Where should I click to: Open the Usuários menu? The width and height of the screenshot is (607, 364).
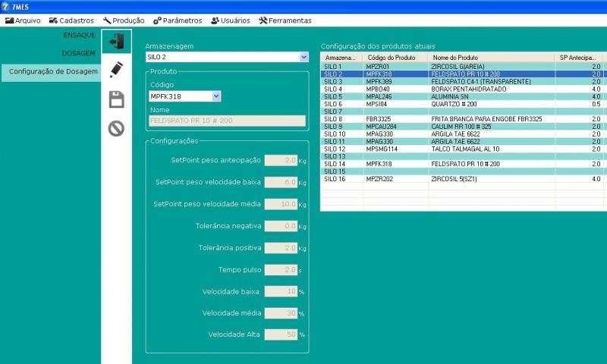click(230, 20)
